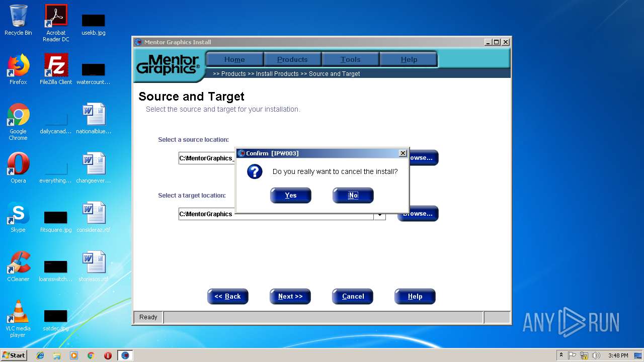The height and width of the screenshot is (362, 644).
Task: Open Acrobat Reader DC shortcut
Action: [56, 23]
